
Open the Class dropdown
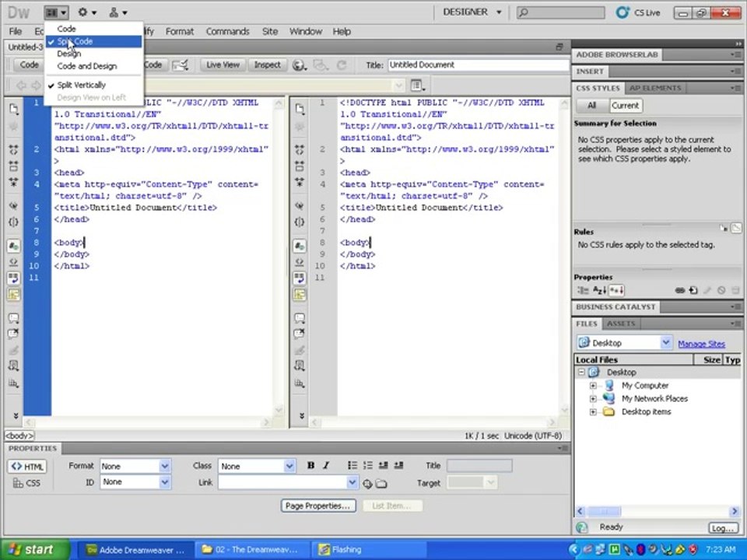tap(257, 466)
